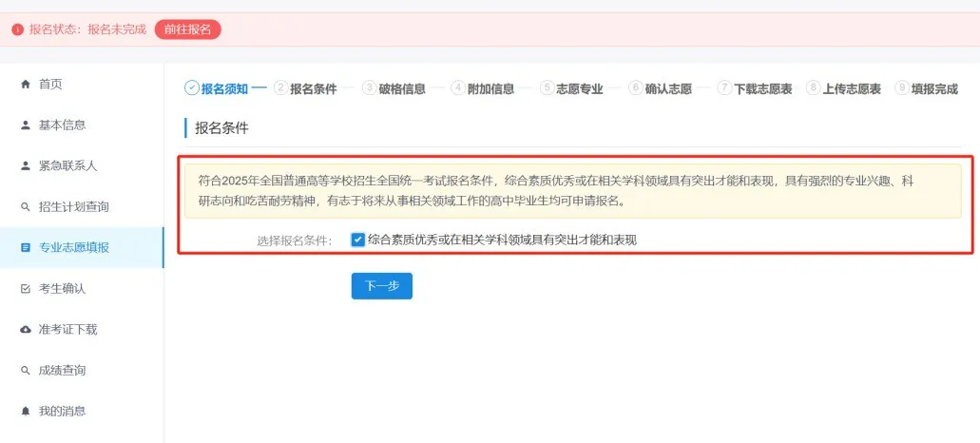Image resolution: width=980 pixels, height=443 pixels.
Task: Click the 填报完成 step label
Action: [934, 88]
